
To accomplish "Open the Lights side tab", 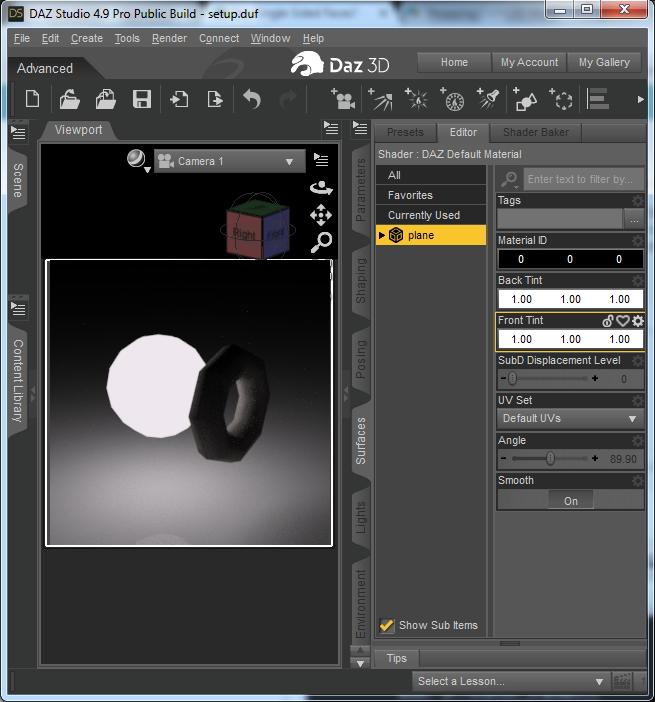I will click(360, 517).
